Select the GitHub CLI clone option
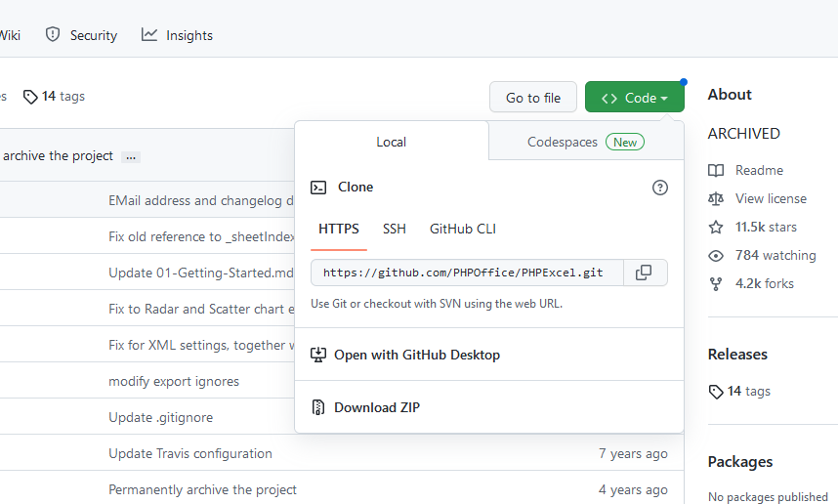838x504 pixels. point(463,230)
